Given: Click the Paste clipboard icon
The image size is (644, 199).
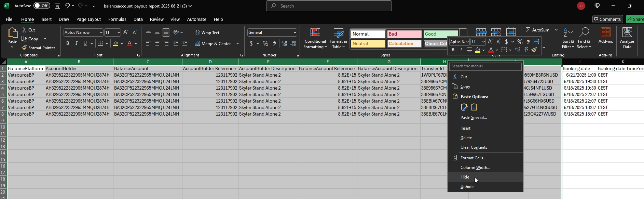Looking at the screenshot, I should [x=12, y=33].
